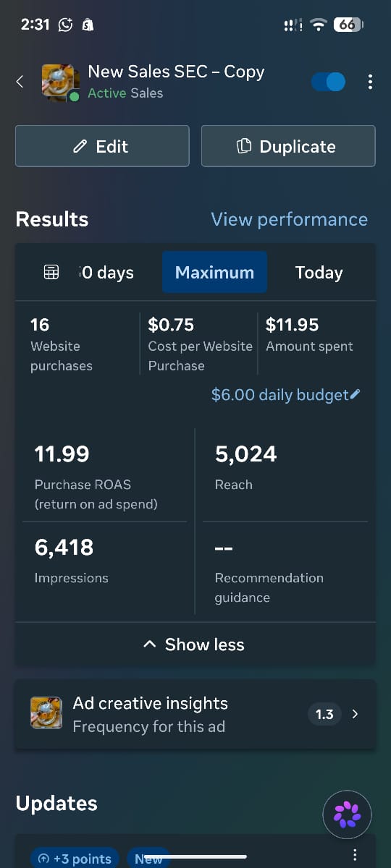
Task: Tap the +3 points badge
Action: pyautogui.click(x=75, y=858)
